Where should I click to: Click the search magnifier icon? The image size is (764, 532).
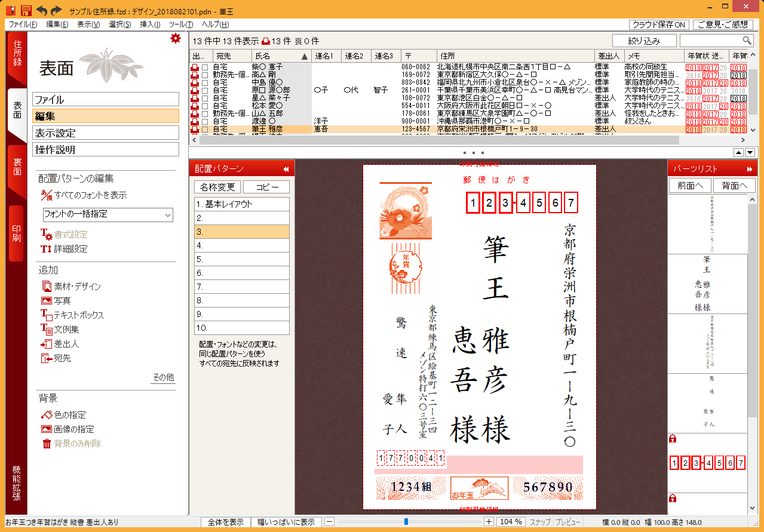pyautogui.click(x=747, y=40)
